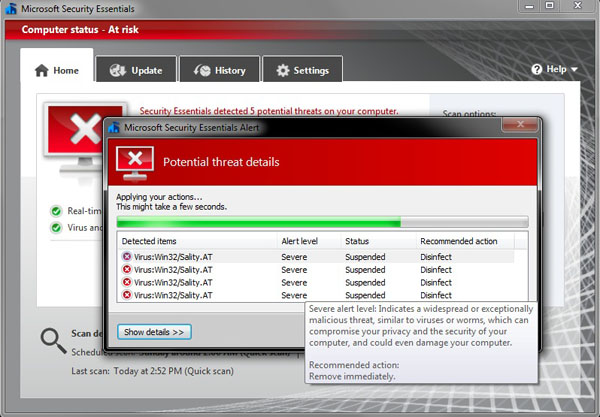Image resolution: width=600 pixels, height=417 pixels.
Task: Click the Update globe icon
Action: [x=117, y=70]
